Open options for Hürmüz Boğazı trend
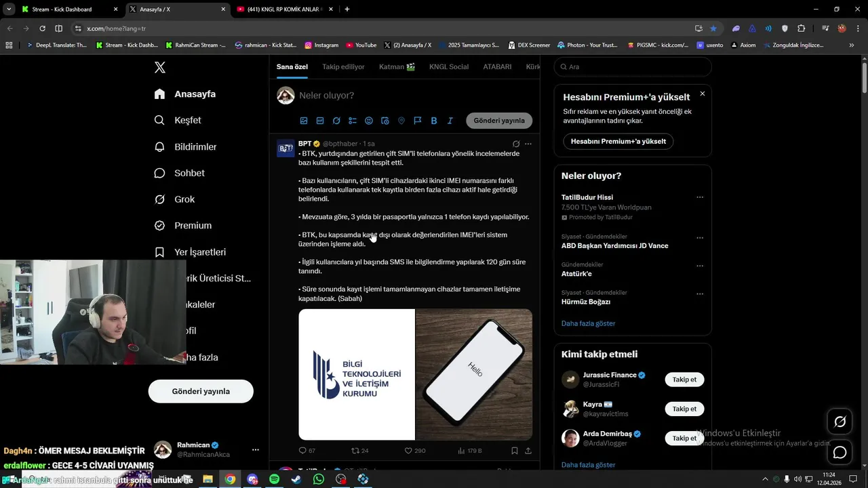868x488 pixels. pos(700,294)
